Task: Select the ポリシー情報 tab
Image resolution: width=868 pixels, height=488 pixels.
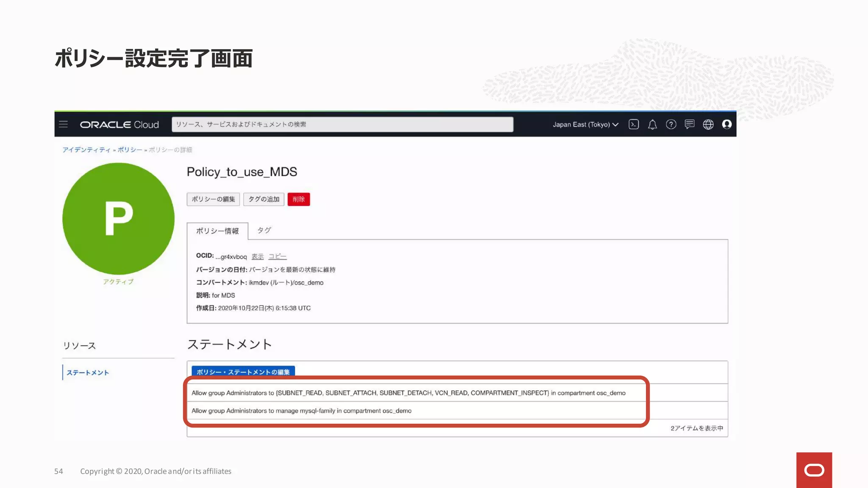Action: pyautogui.click(x=217, y=231)
